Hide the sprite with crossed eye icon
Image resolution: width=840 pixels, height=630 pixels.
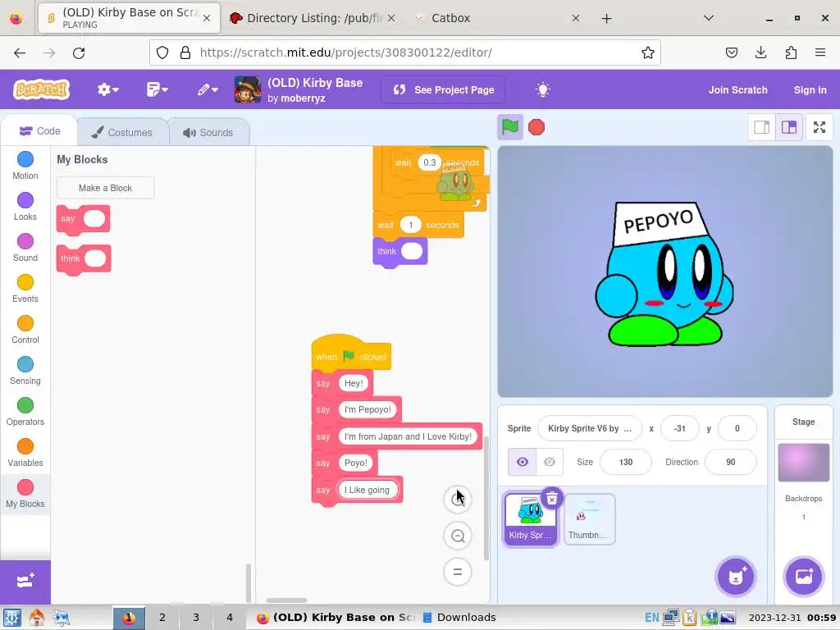coord(550,462)
